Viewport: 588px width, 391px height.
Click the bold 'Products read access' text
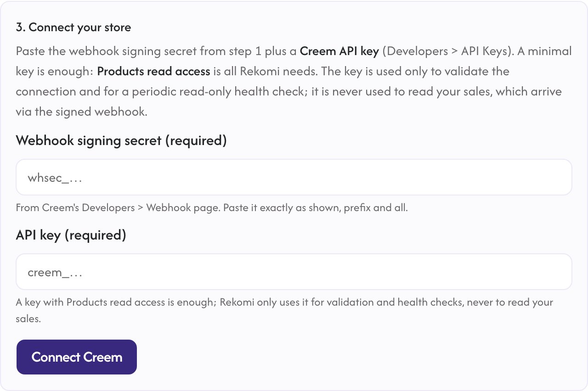point(153,72)
